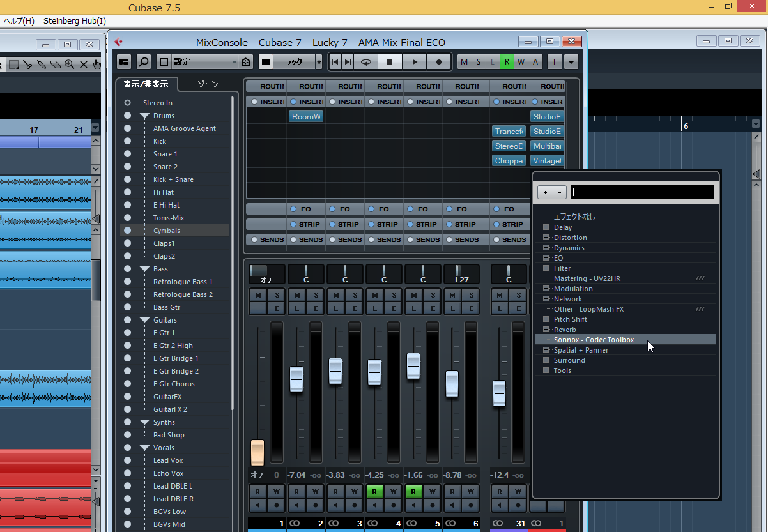
Task: Expand the Dynamics effects category
Action: coord(546,248)
